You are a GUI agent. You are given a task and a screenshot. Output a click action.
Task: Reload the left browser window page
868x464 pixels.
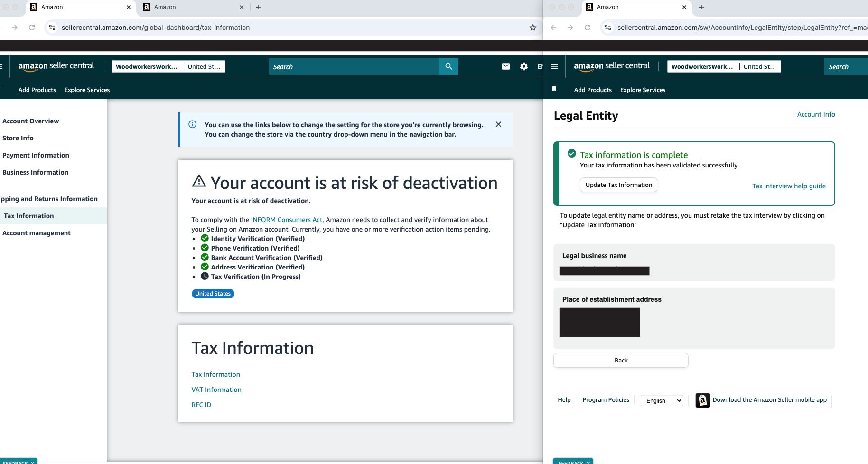tap(32, 28)
